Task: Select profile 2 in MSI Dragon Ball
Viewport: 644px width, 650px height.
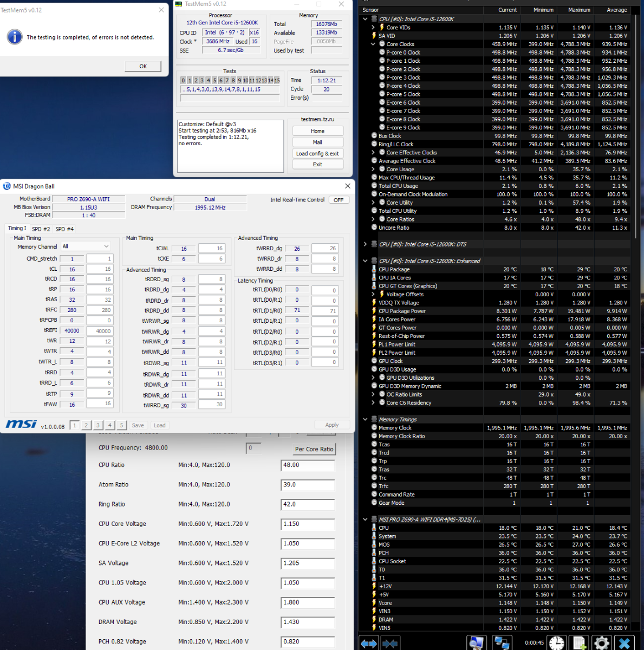Action: pyautogui.click(x=86, y=425)
